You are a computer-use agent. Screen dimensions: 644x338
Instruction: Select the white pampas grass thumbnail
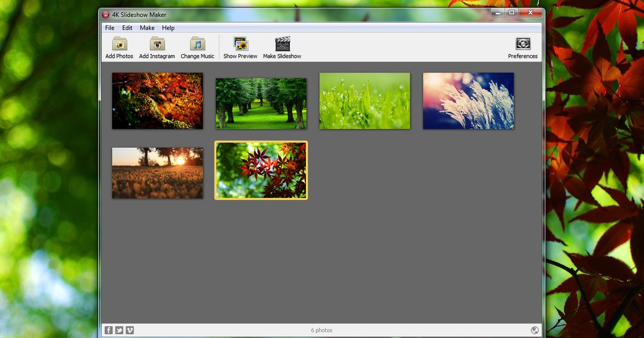click(x=469, y=101)
